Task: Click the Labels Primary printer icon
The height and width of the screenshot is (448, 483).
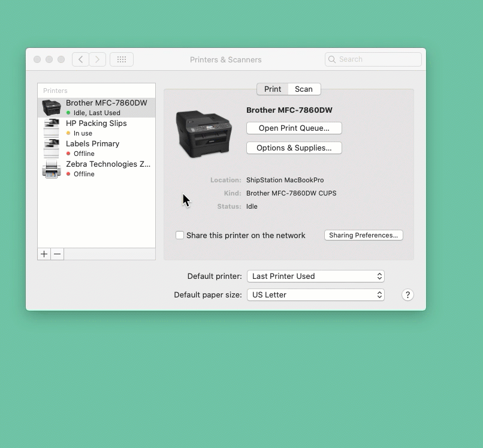Action: pyautogui.click(x=52, y=148)
